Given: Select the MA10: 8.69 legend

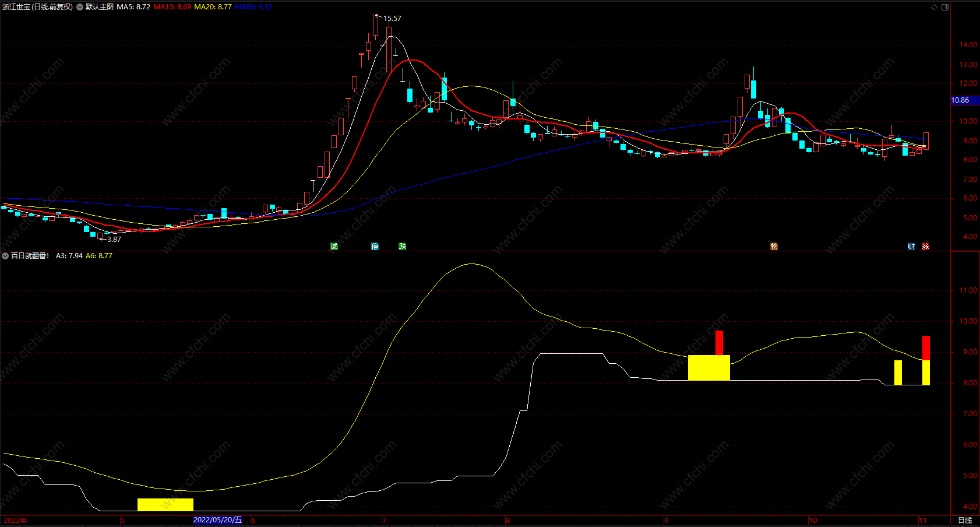Looking at the screenshot, I should click(x=172, y=7).
